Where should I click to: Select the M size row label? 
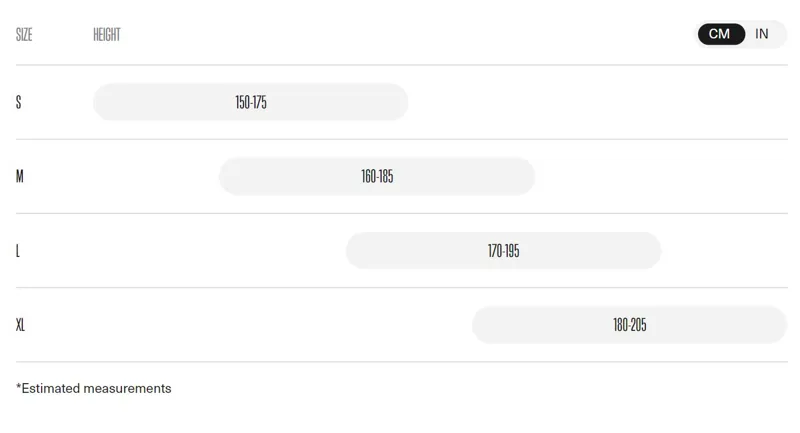tap(20, 177)
